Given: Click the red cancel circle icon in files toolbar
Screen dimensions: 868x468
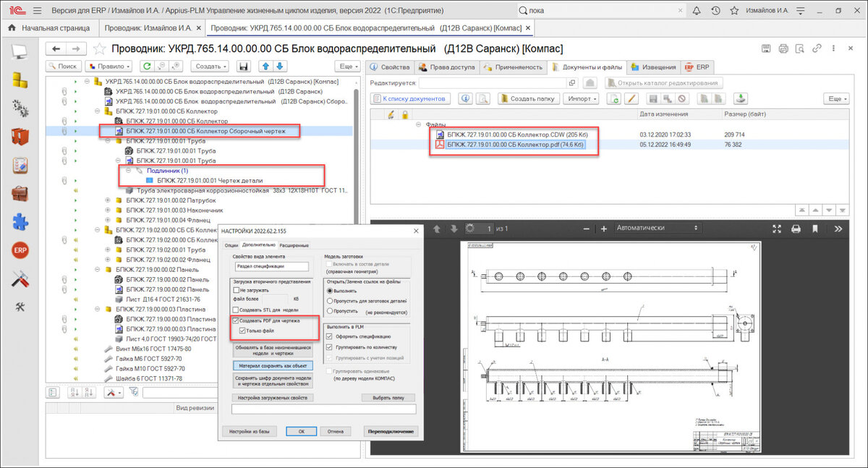Looking at the screenshot, I should (x=681, y=98).
